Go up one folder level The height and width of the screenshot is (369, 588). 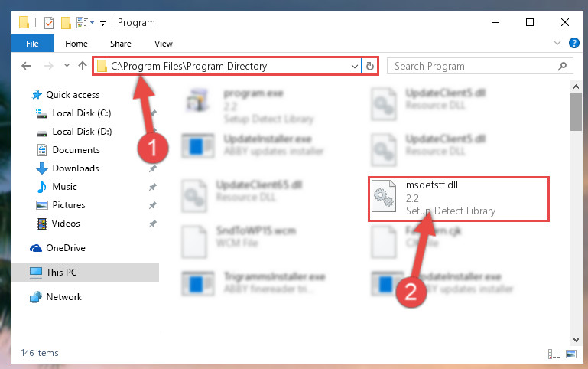(83, 66)
